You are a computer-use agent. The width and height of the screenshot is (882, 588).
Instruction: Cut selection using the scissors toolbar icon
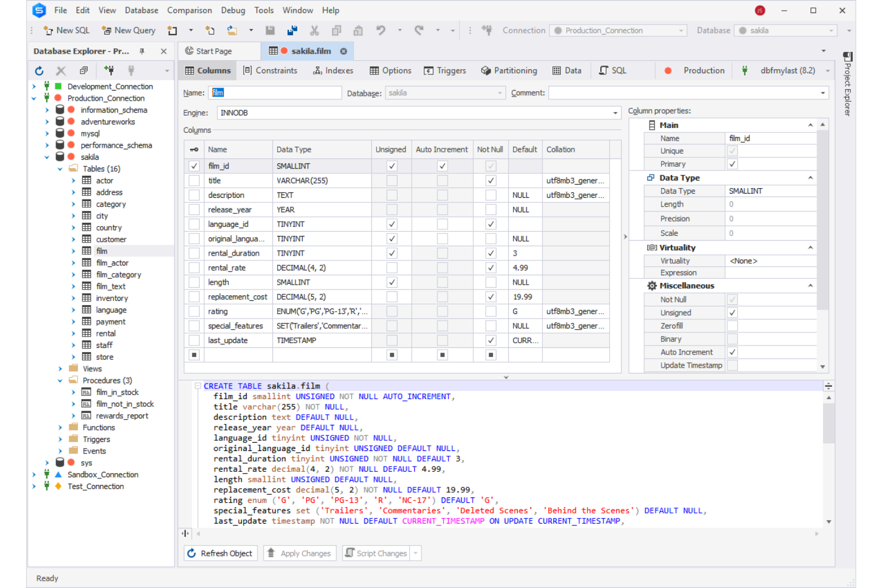tap(314, 30)
